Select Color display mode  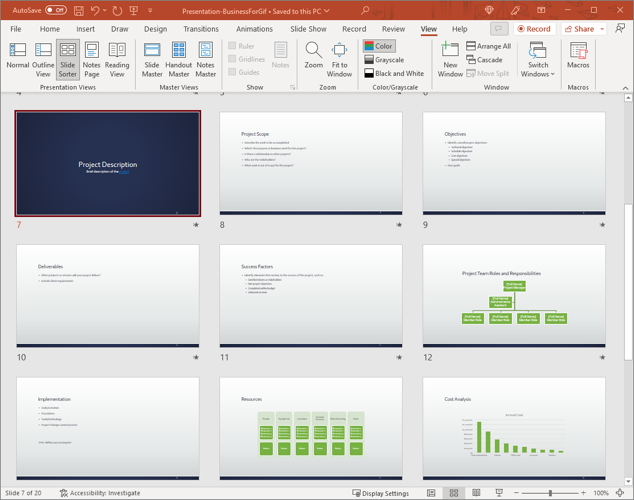point(379,46)
